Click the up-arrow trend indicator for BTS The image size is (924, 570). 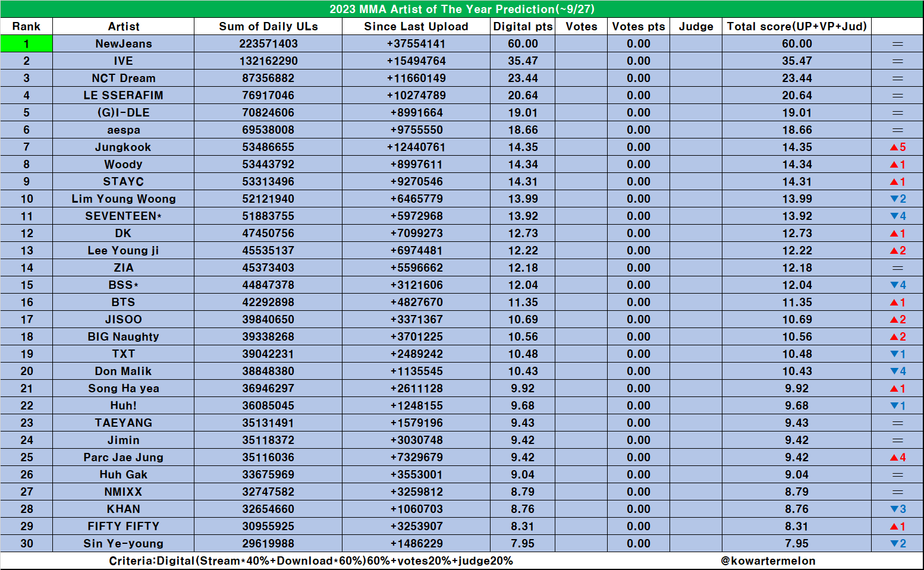(x=898, y=302)
